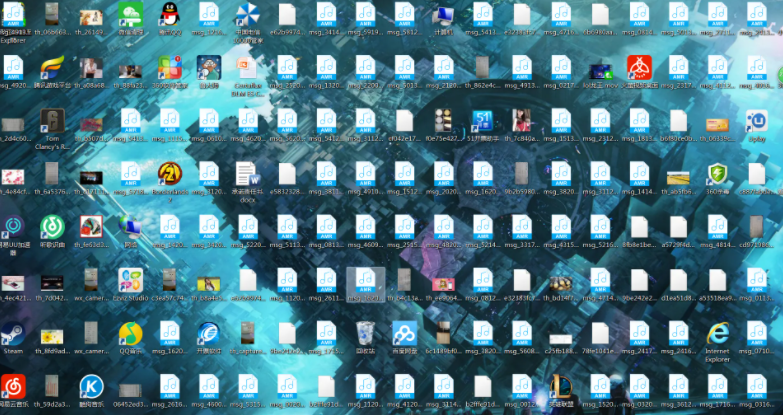This screenshot has width=783, height=415.
Task: Open the Kugou Music blue K icon
Action: click(x=91, y=386)
